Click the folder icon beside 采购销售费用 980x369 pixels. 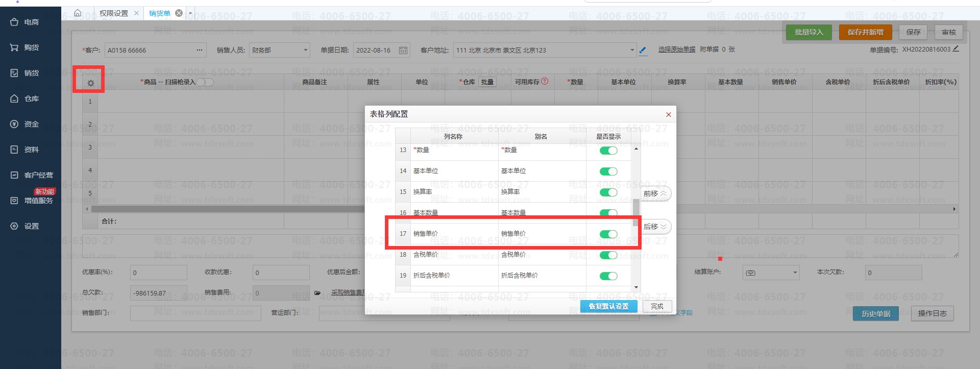click(x=317, y=293)
